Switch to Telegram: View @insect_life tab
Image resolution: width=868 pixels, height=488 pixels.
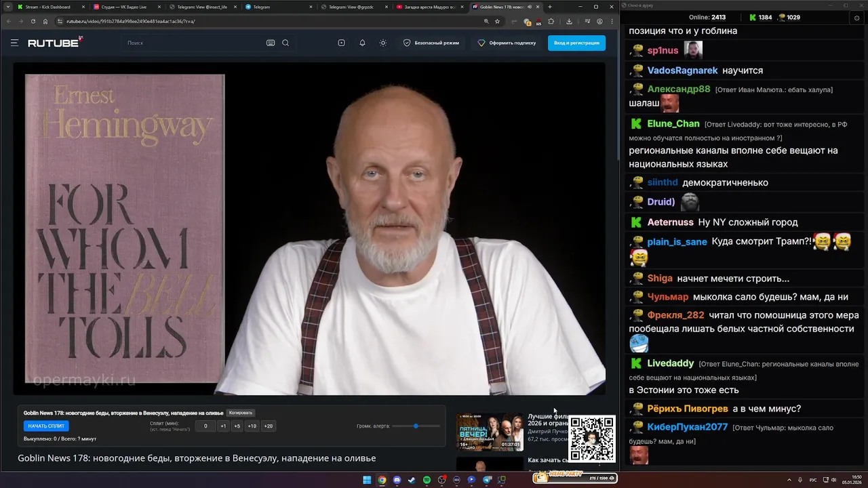[x=201, y=7]
